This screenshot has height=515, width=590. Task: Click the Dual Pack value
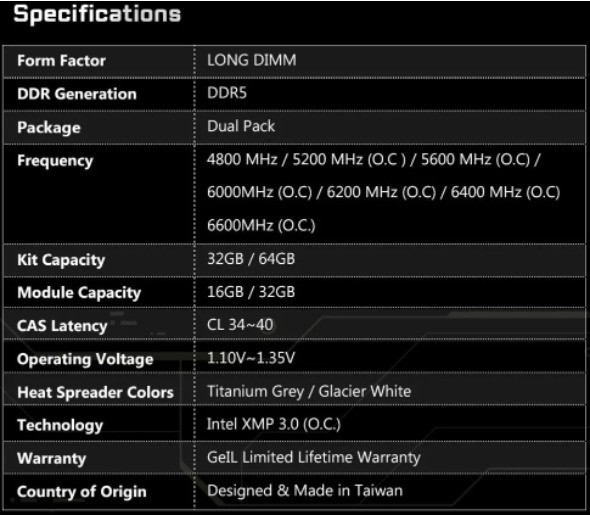[x=241, y=126]
